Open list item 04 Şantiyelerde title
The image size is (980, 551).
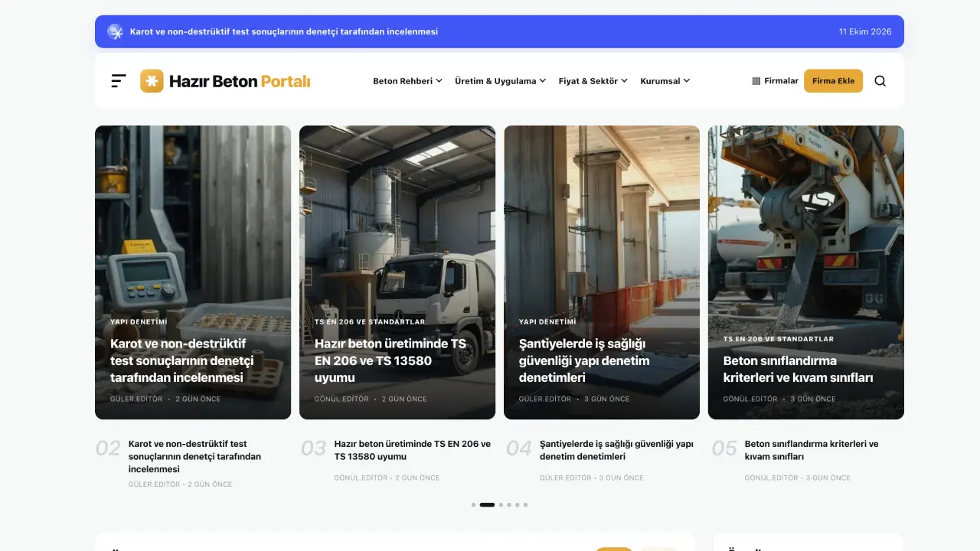[616, 450]
